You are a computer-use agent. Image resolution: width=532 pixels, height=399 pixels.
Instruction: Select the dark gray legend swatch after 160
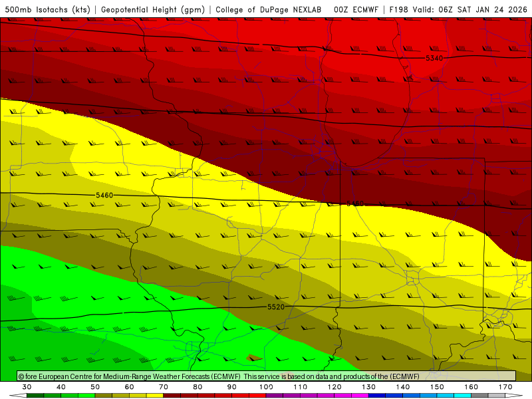click(x=479, y=396)
